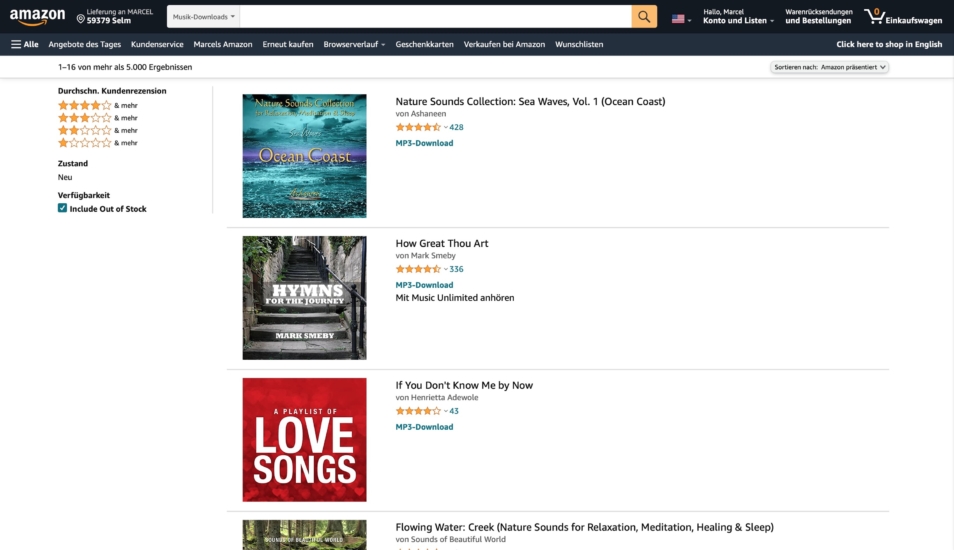
Task: Open the Alle hamburger menu
Action: click(x=24, y=44)
